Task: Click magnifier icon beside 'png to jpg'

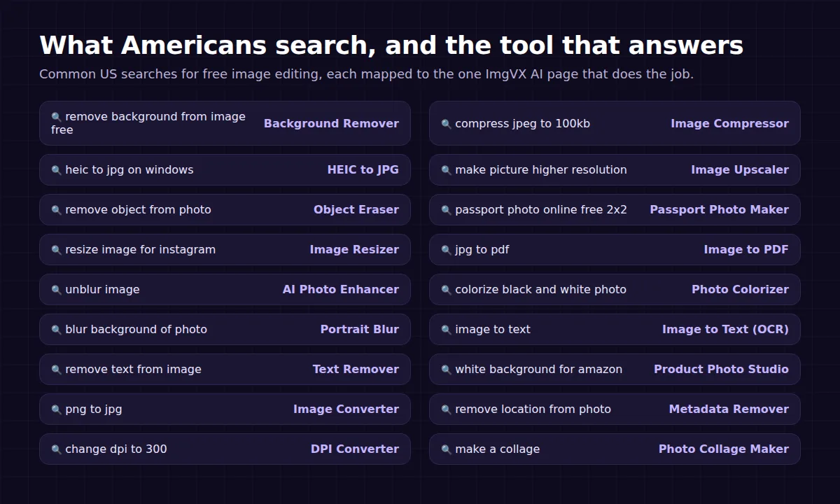Action: (57, 409)
